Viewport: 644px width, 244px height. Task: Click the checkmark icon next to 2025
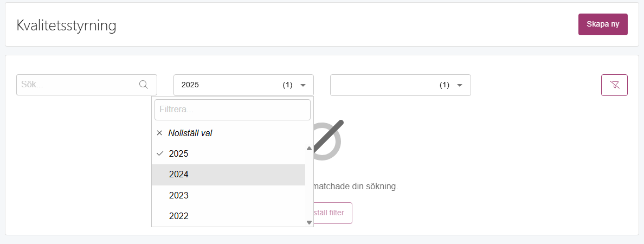(160, 153)
